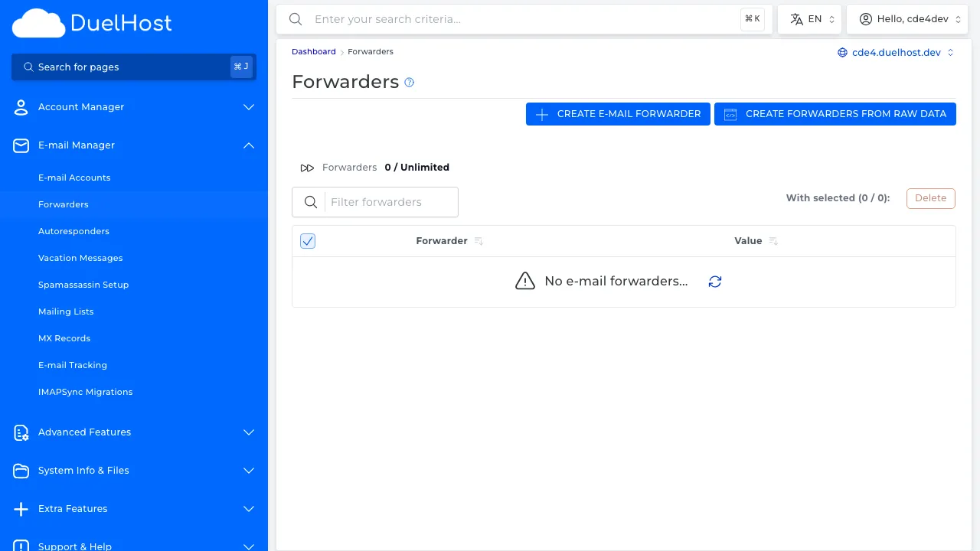Open the Hello, cde4dev account menu

point(907,18)
